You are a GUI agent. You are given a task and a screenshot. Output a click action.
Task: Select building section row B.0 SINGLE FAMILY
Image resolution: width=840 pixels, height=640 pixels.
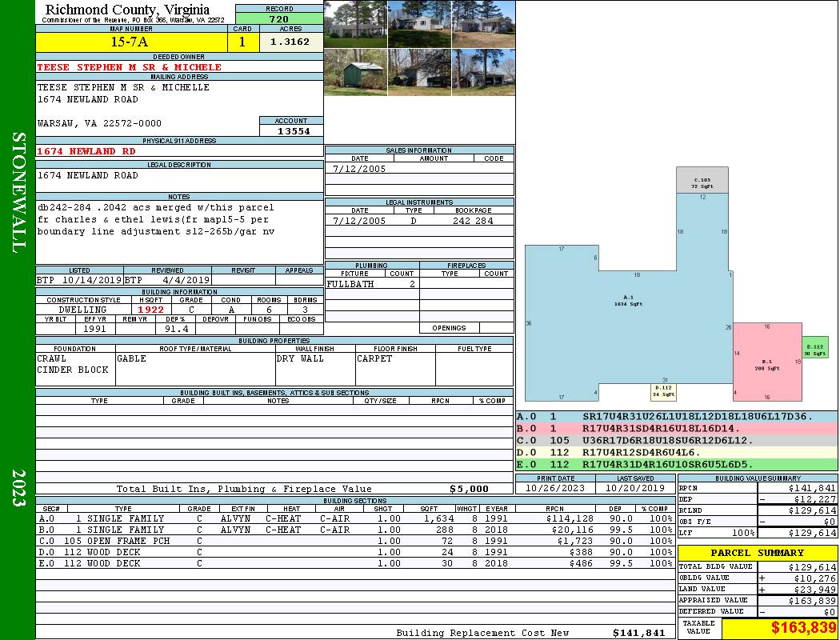coord(354,530)
